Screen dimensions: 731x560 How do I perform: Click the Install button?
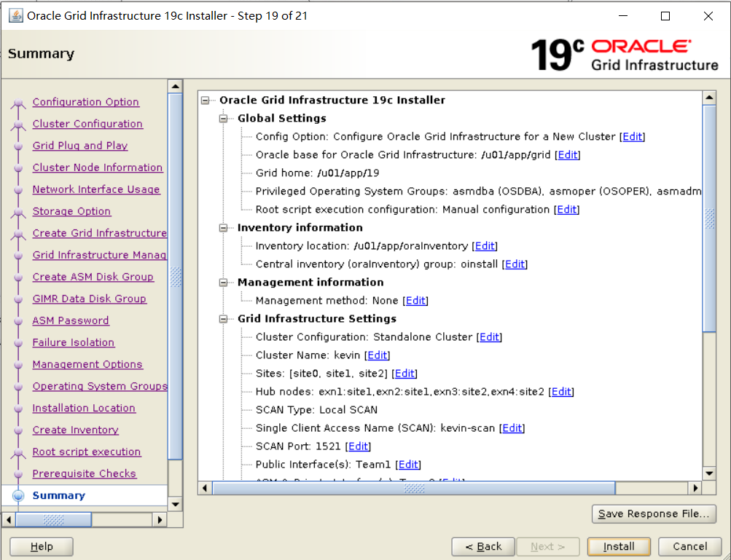619,546
